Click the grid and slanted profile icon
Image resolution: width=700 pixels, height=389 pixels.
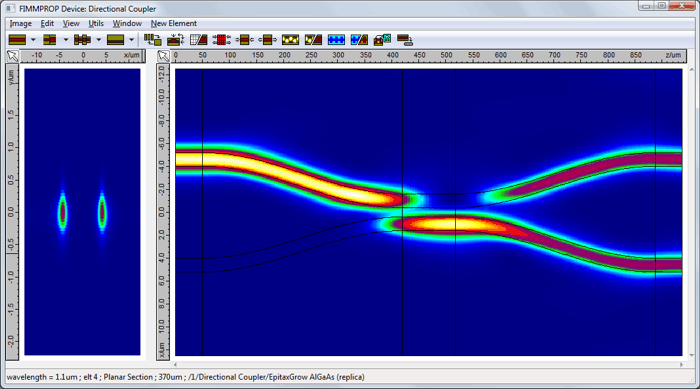[198, 40]
